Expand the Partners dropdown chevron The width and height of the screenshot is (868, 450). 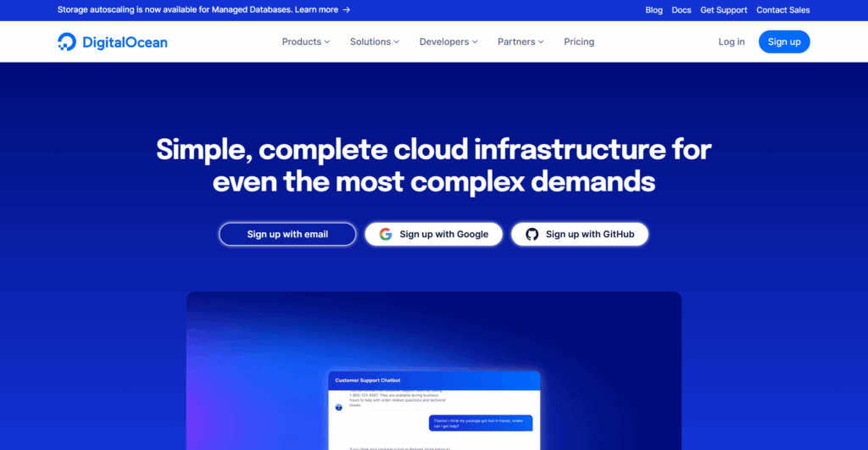[541, 42]
